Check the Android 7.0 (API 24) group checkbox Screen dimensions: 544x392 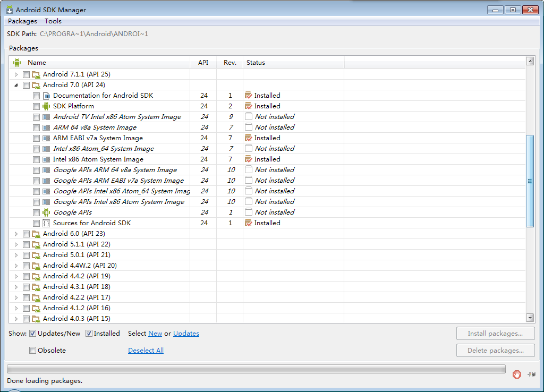(x=26, y=86)
